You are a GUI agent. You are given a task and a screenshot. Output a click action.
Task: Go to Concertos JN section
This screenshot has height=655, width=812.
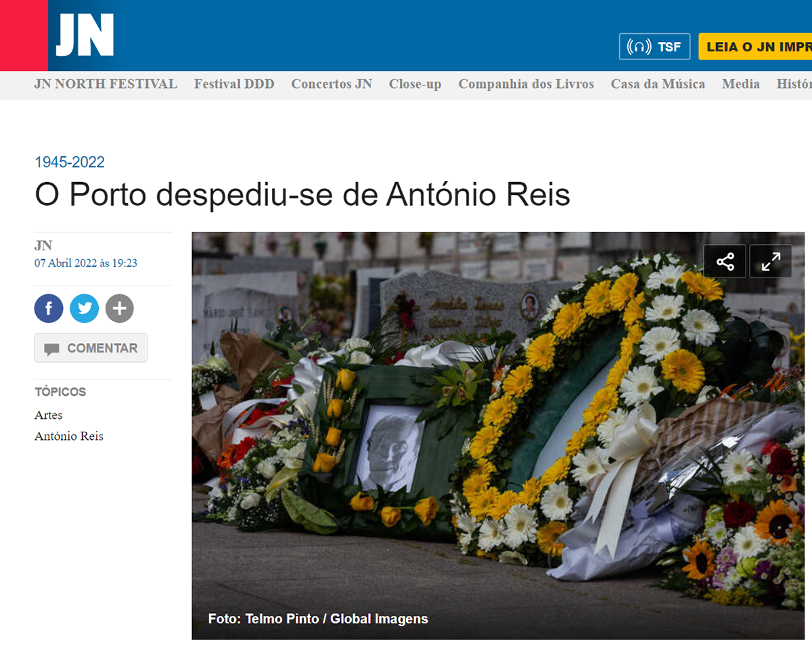coord(332,84)
